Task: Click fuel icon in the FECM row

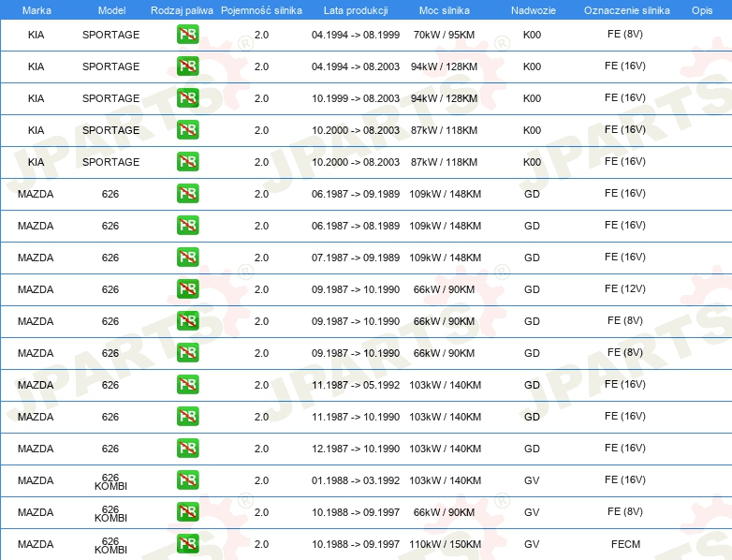Action: [x=187, y=544]
